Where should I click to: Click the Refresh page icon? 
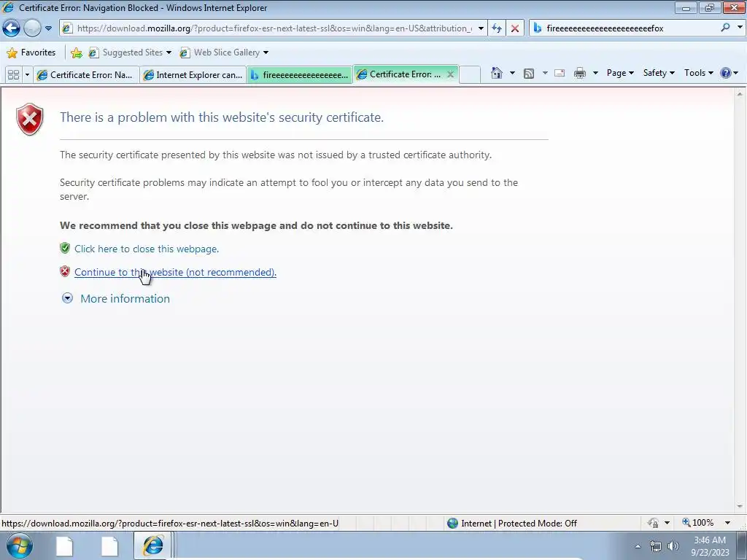coord(497,28)
